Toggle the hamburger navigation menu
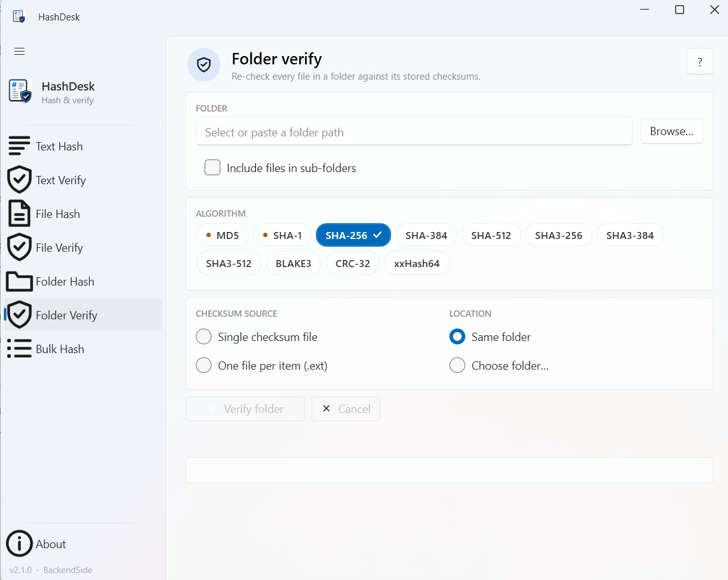The width and height of the screenshot is (728, 580). click(20, 51)
